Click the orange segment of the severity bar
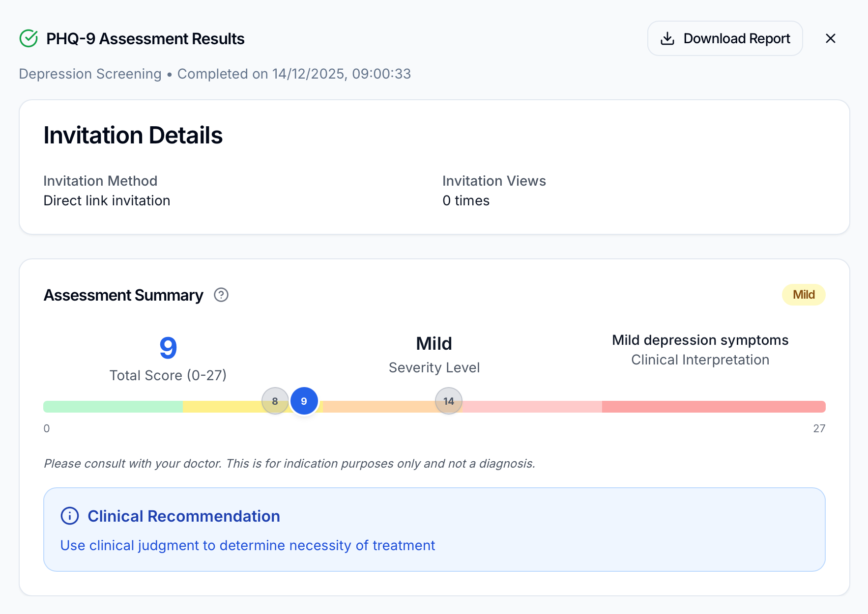868x614 pixels. coord(378,407)
